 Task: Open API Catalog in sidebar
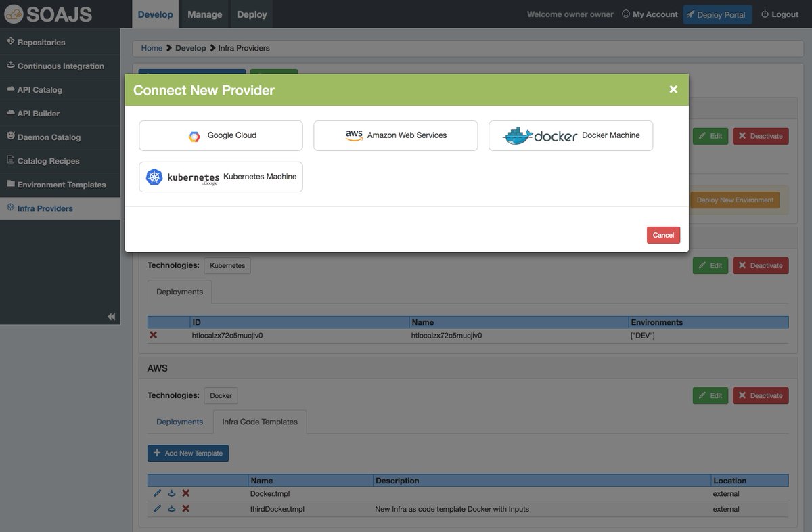click(x=60, y=89)
